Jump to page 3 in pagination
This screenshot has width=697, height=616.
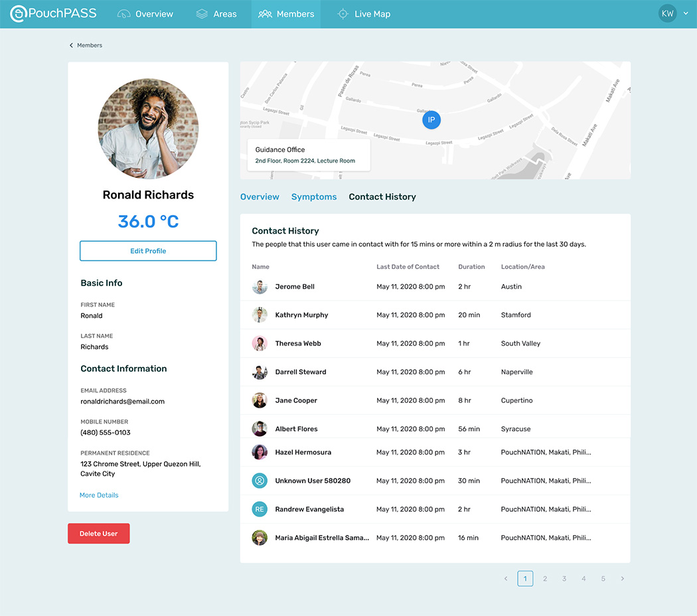click(564, 579)
